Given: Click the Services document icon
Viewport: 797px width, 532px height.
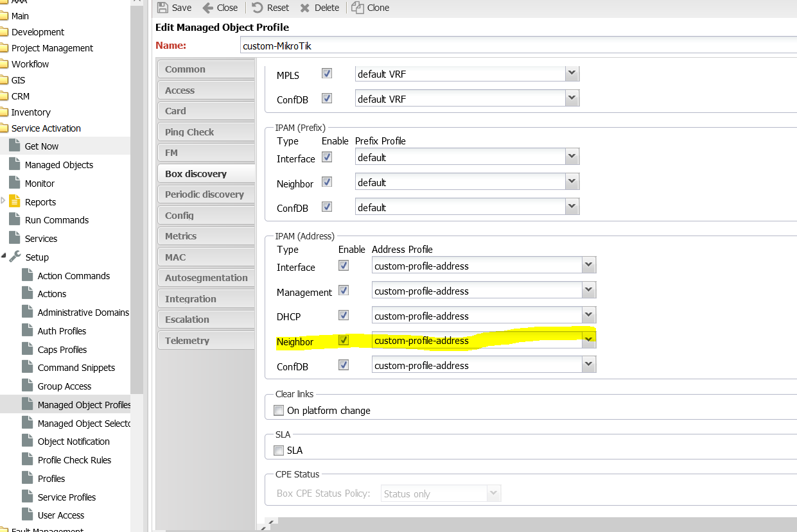Looking at the screenshot, I should [15, 238].
